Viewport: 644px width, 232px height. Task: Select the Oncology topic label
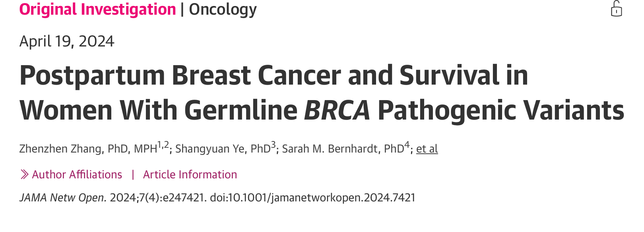(x=223, y=9)
